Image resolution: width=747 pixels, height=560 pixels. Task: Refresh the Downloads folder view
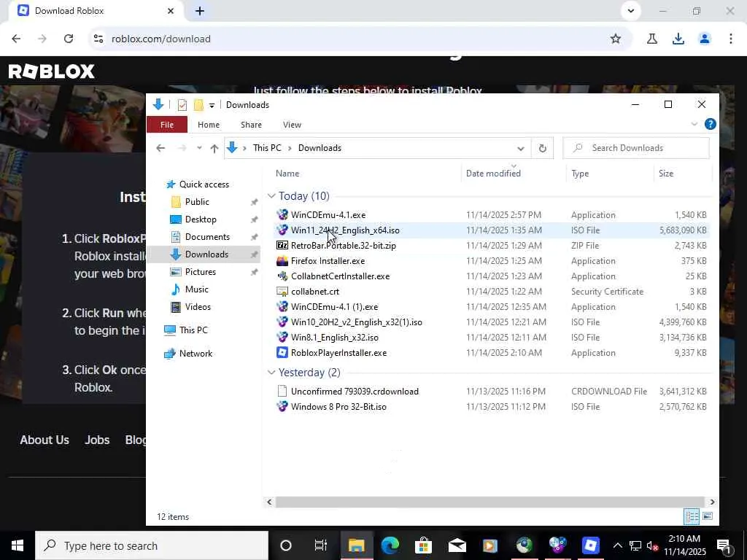(x=542, y=148)
